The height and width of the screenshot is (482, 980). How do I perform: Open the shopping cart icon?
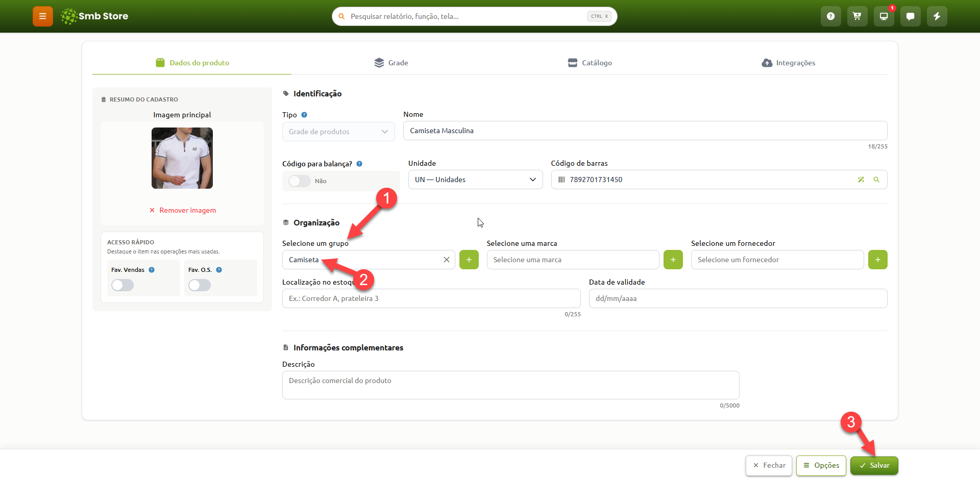click(857, 16)
